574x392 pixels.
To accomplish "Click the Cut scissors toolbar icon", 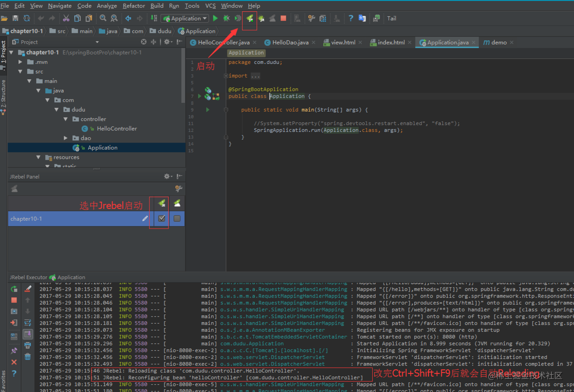I will [66, 19].
